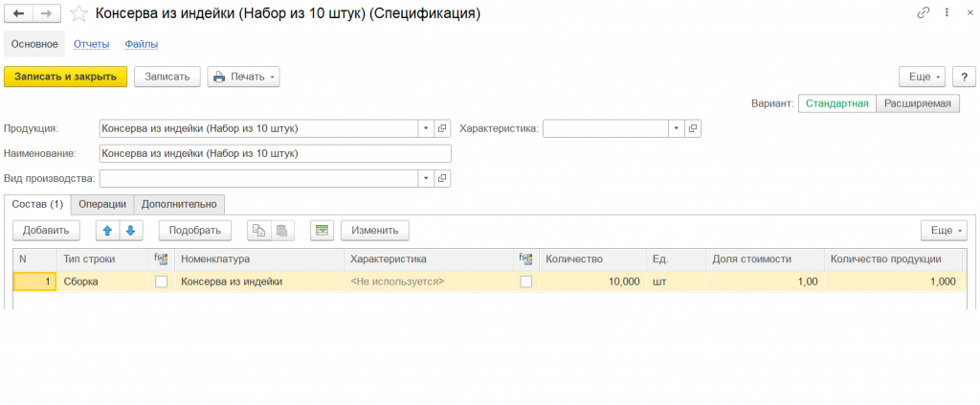Open the Файлы section
980x405 pixels.
coord(142,44)
